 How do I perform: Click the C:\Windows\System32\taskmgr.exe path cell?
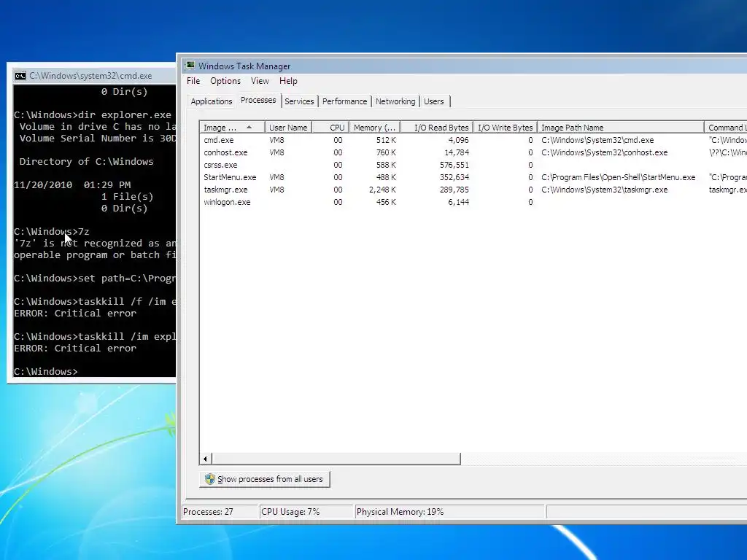604,190
